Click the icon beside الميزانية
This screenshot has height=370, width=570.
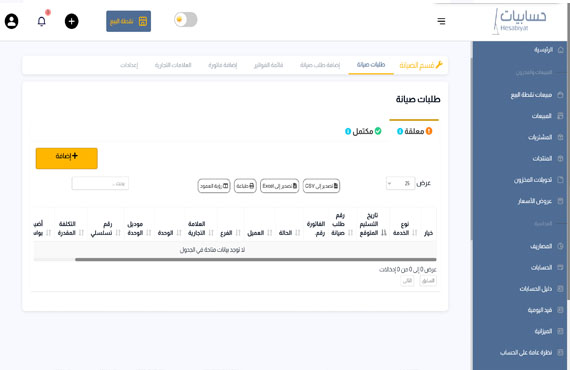(x=560, y=331)
